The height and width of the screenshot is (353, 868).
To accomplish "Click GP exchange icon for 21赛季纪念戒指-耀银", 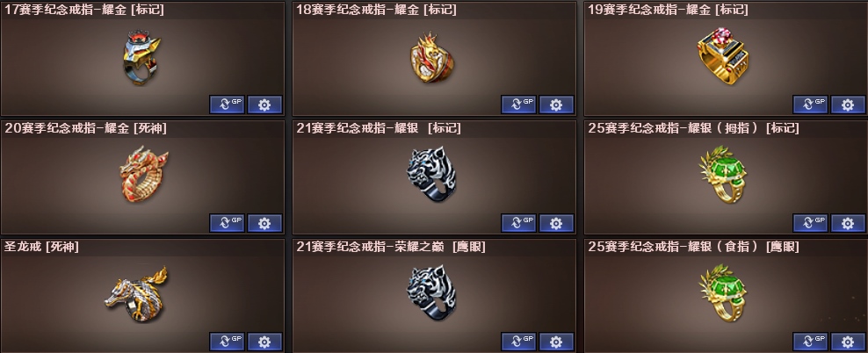I will (x=518, y=223).
